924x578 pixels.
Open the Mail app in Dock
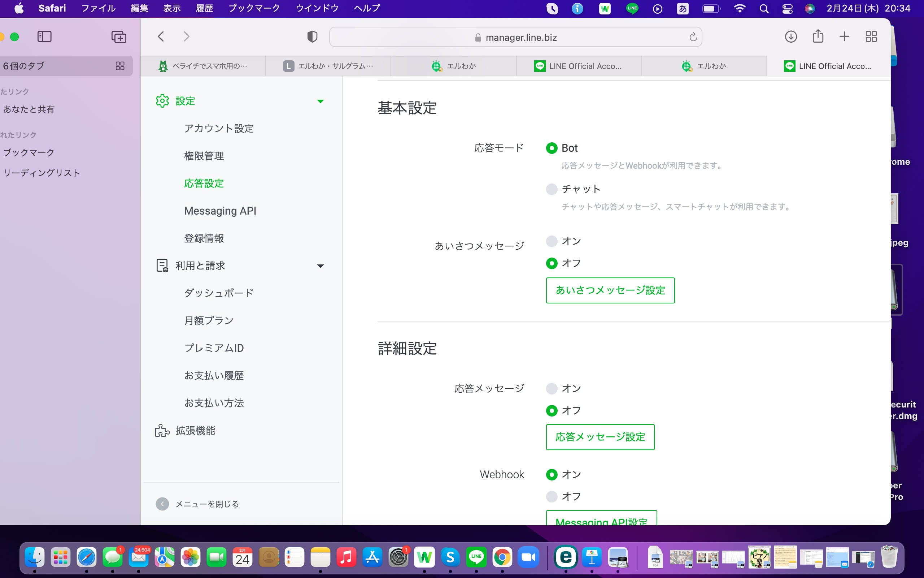(139, 557)
